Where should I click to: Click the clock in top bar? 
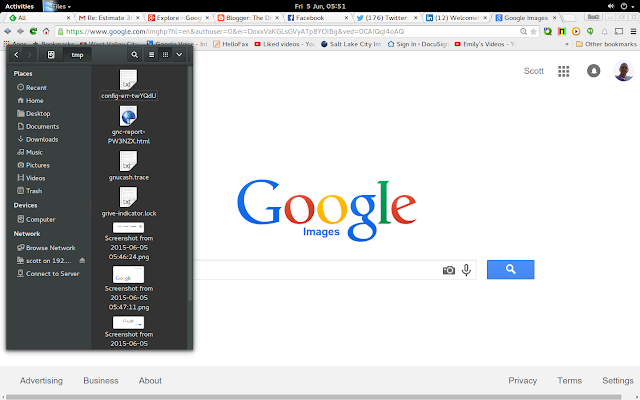pos(320,6)
